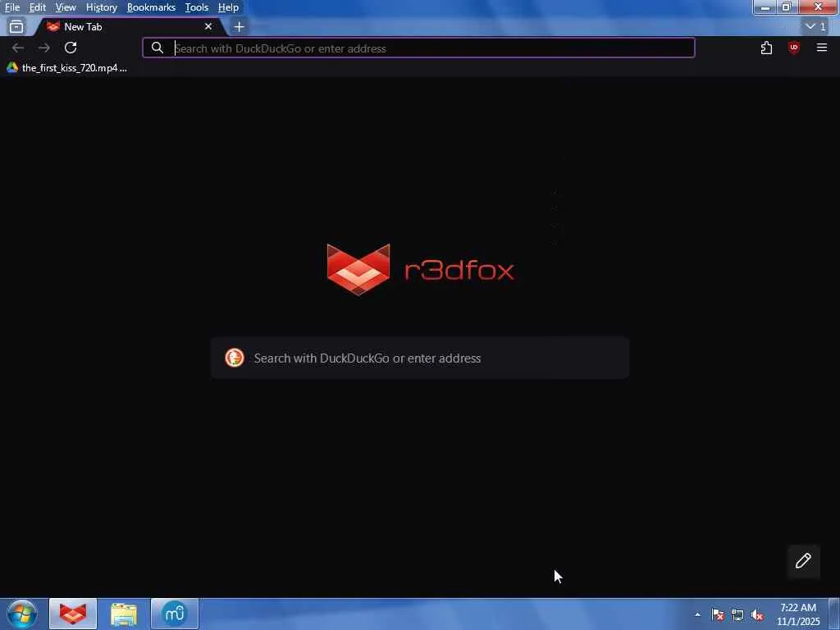Image resolution: width=840 pixels, height=630 pixels.
Task: Open Windows Explorer from the taskbar
Action: [124, 614]
